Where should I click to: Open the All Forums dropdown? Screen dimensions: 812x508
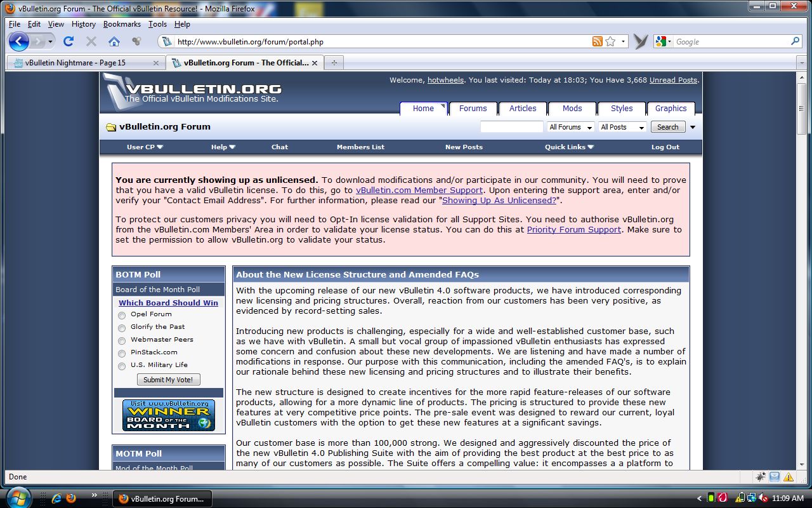pyautogui.click(x=571, y=127)
